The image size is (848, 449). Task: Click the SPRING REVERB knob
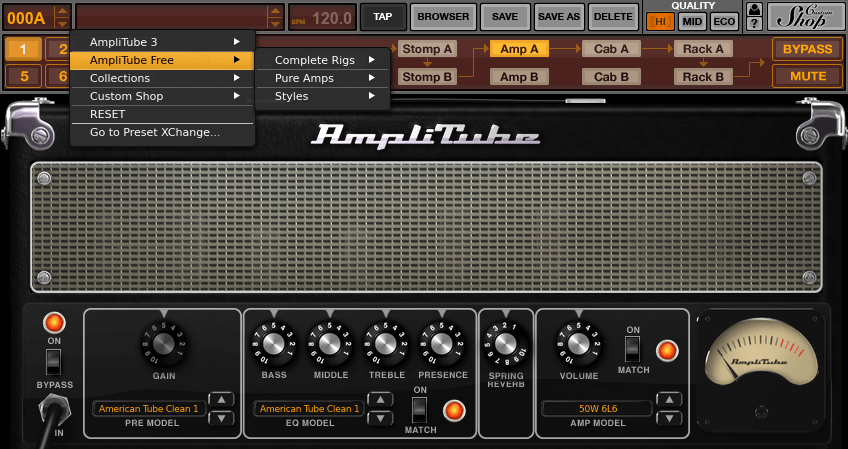click(x=506, y=343)
